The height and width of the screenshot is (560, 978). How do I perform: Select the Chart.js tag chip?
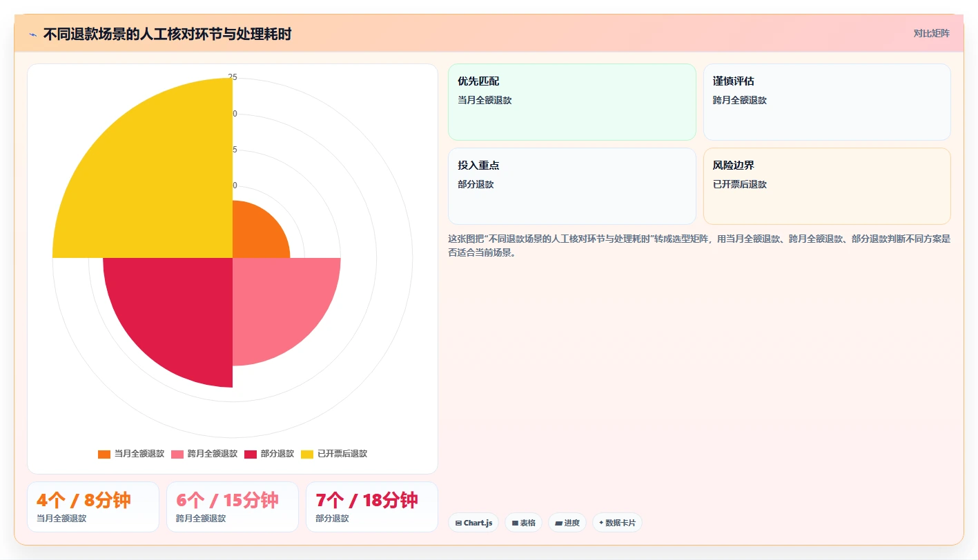click(x=473, y=523)
